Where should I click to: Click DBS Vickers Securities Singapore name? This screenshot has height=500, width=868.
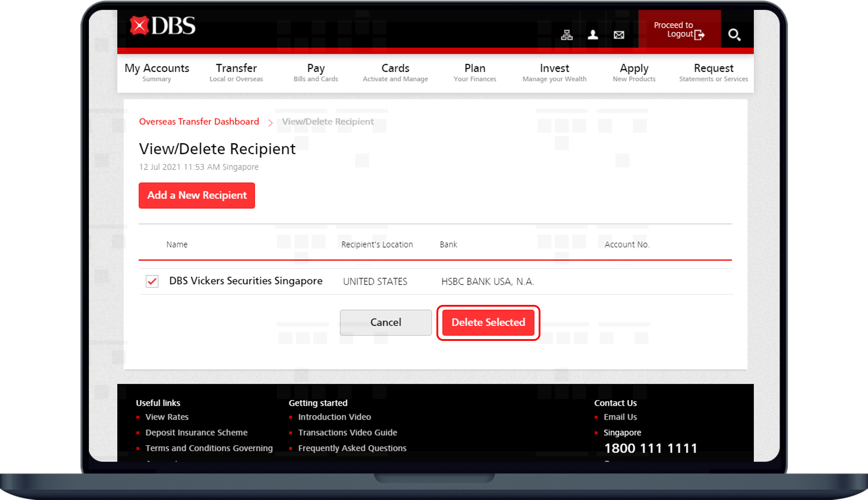pos(246,281)
